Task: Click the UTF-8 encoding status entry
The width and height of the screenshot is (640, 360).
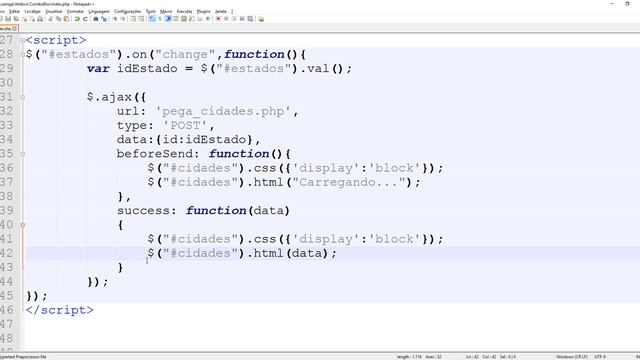Action: coord(600,357)
